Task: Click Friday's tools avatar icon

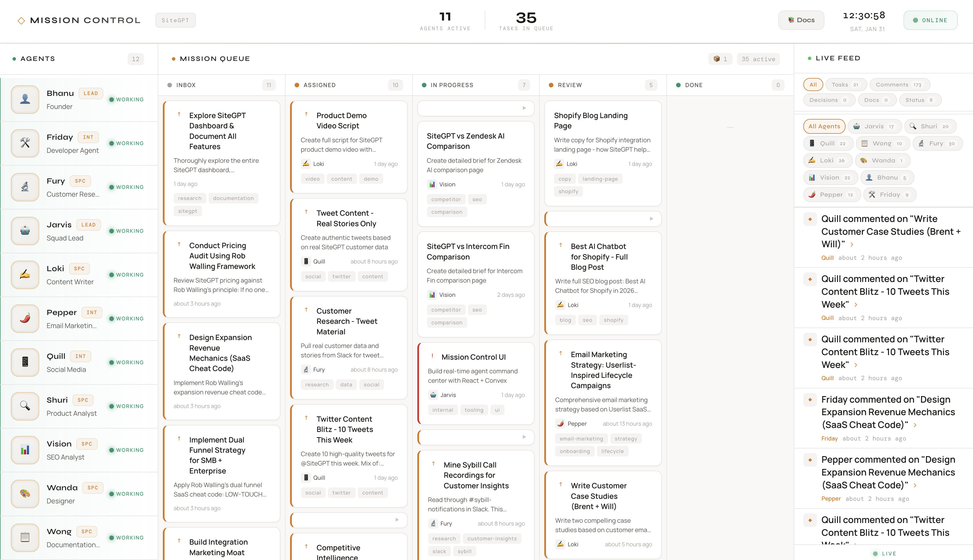Action: pos(25,143)
